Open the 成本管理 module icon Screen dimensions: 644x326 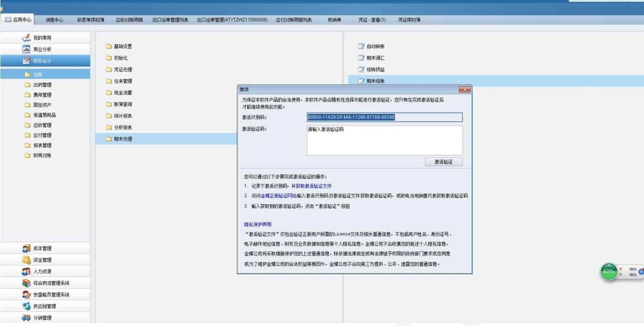point(26,249)
